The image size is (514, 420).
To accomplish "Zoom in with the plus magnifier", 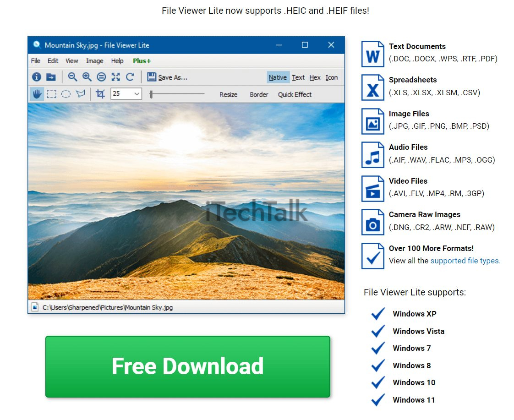I will pyautogui.click(x=87, y=77).
